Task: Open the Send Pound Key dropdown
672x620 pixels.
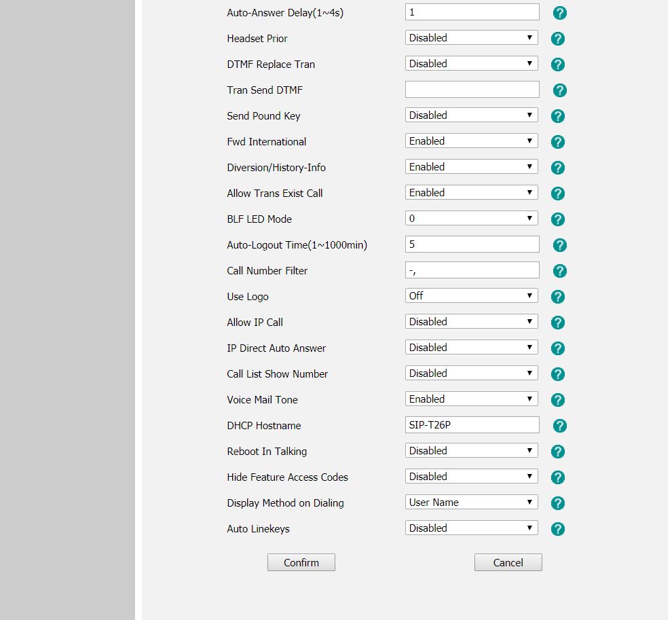Action: coord(472,115)
